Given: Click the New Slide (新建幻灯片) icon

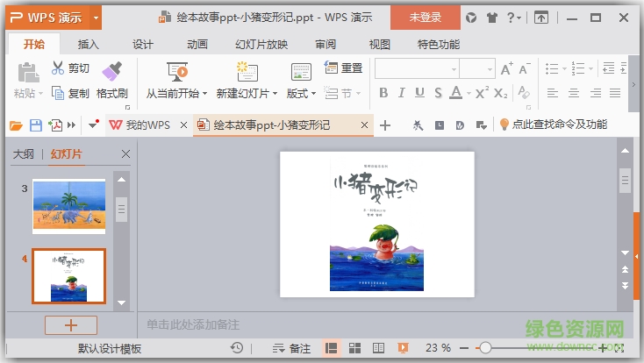Looking at the screenshot, I should [x=247, y=72].
